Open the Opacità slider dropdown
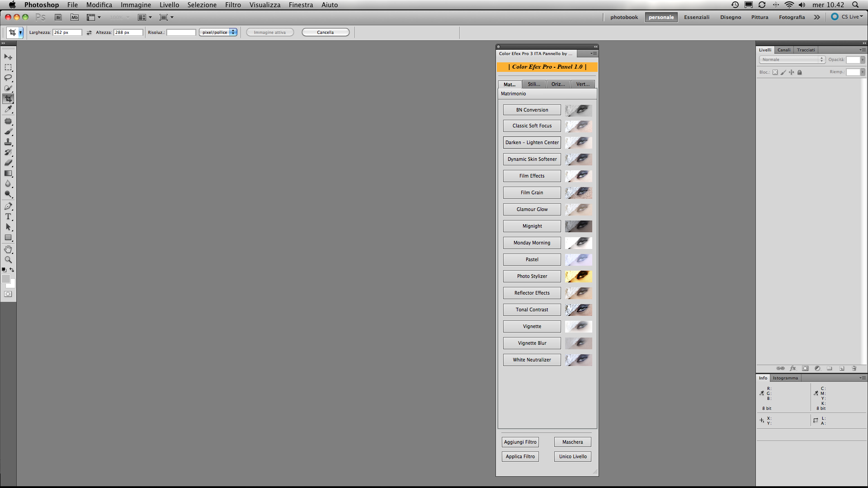 863,60
